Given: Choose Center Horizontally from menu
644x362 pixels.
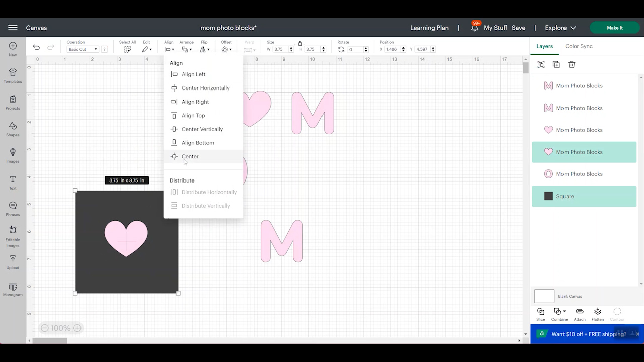Looking at the screenshot, I should (x=203, y=88).
